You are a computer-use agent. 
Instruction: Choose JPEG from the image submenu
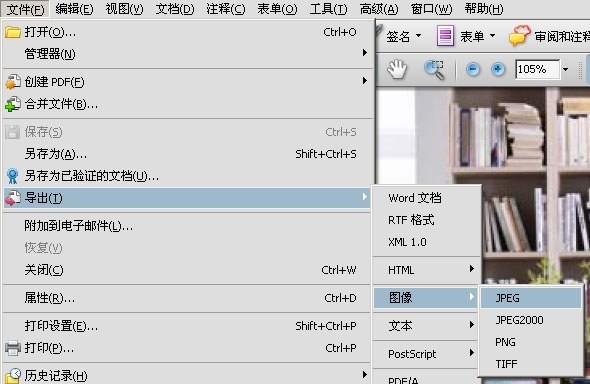pyautogui.click(x=531, y=298)
